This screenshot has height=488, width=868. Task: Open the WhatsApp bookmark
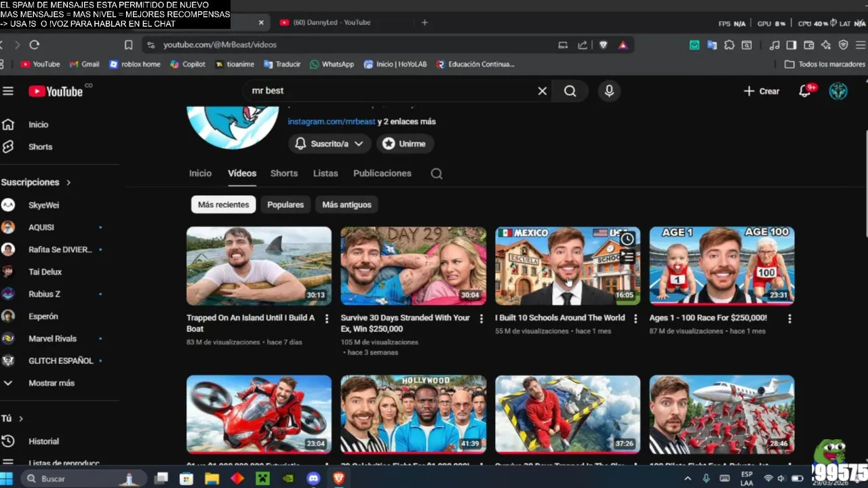tap(332, 64)
